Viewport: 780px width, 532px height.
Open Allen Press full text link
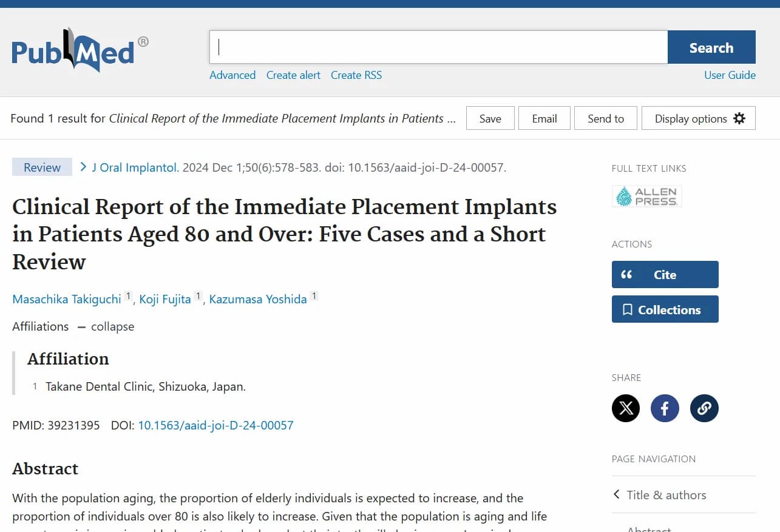pos(646,197)
